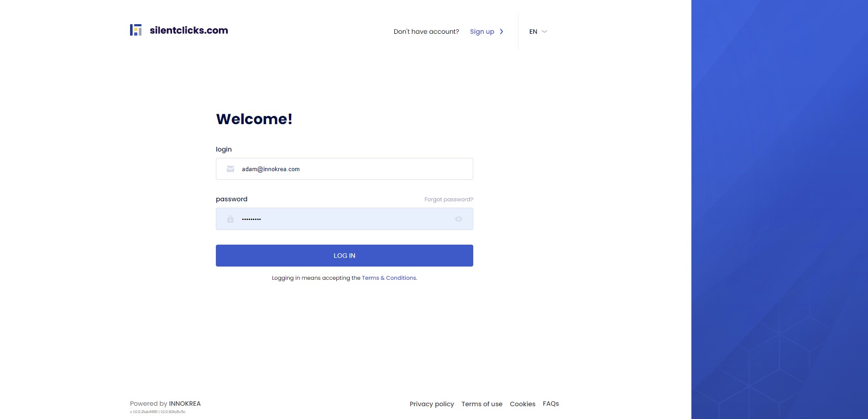Screen dimensions: 868x419
Task: Click the Forgot password link
Action: click(448, 199)
